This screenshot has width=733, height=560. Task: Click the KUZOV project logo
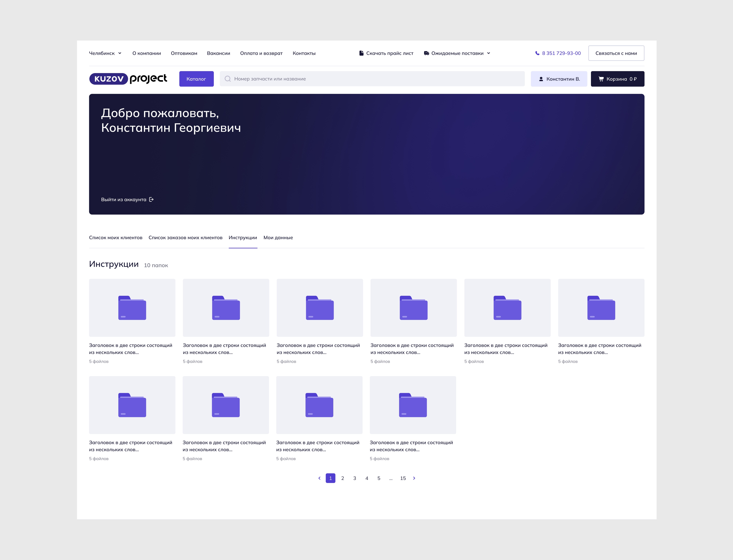[128, 79]
